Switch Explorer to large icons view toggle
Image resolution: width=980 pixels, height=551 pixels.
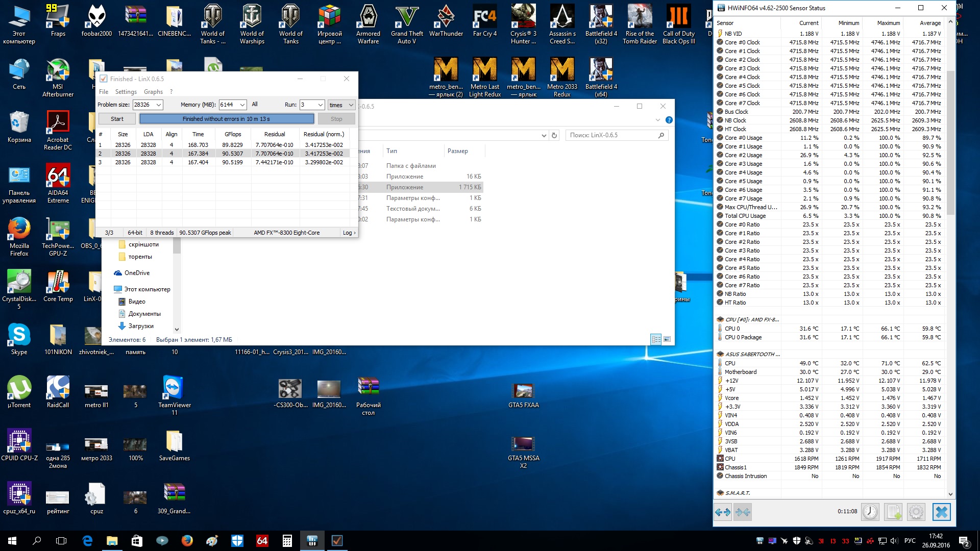pos(667,339)
